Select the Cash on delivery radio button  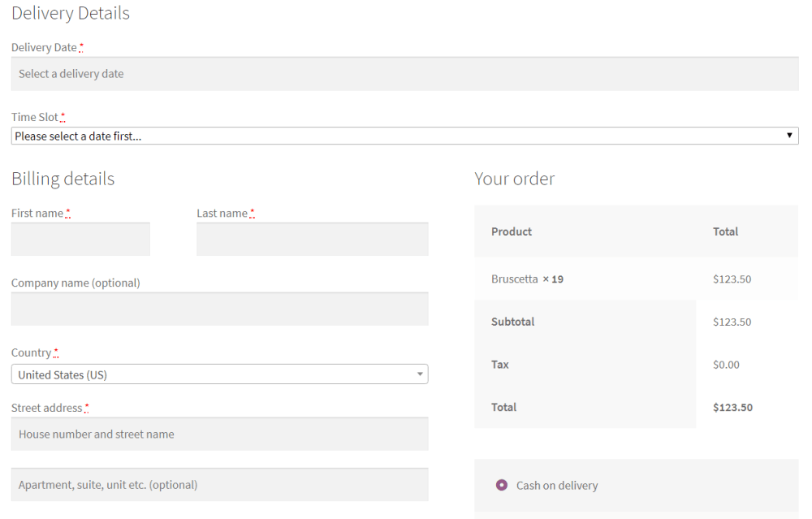click(x=502, y=486)
